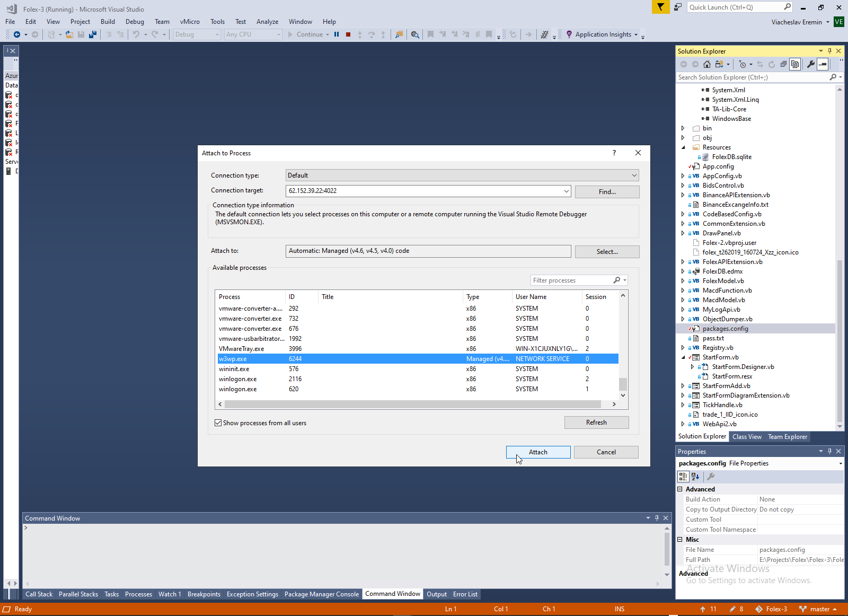Click the Save All toolbar icon
Viewport: 848px width, 616px height.
(x=93, y=34)
